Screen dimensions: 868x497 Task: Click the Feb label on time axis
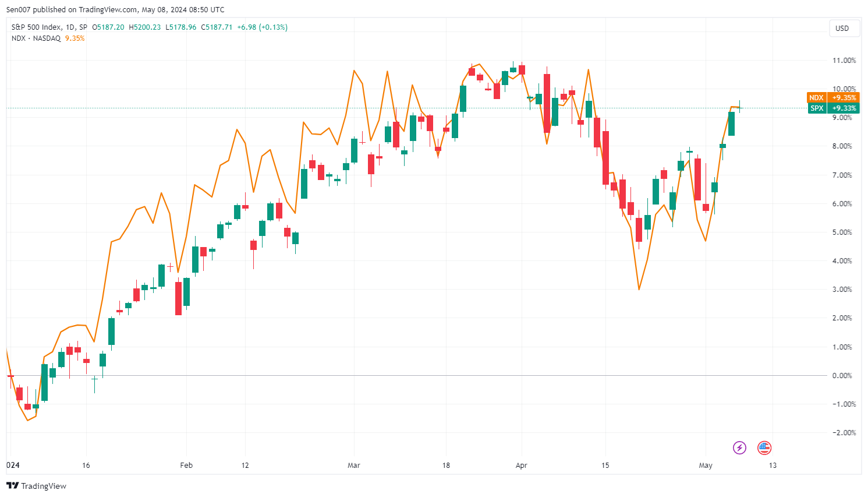click(186, 466)
